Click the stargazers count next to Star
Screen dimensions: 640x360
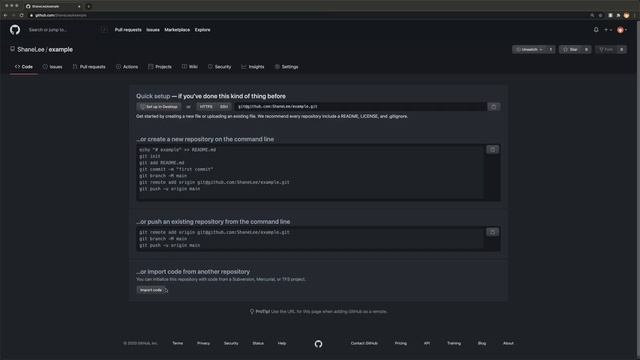pos(587,49)
